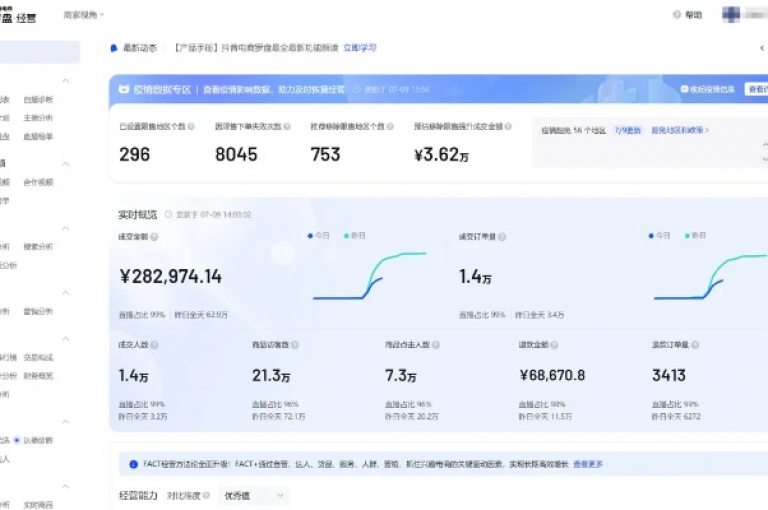
Task: Click the 帮助 help link
Action: (x=694, y=15)
